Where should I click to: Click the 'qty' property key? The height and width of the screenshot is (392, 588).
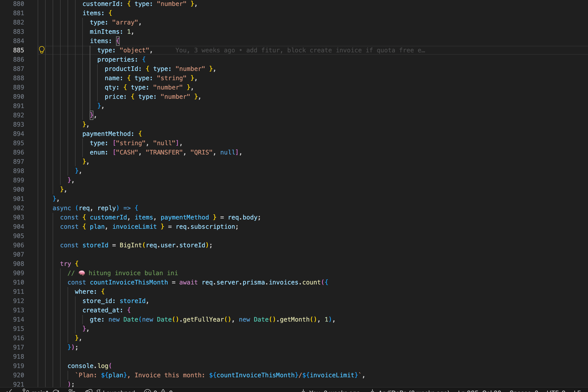point(110,87)
